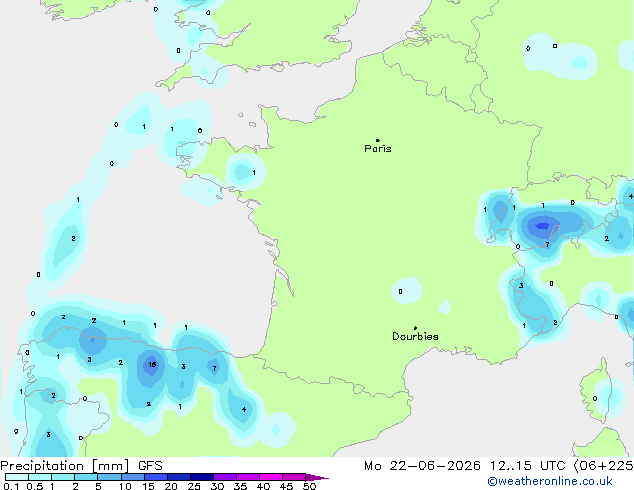Select the legend swatch between 0.5 and 1

coord(40,477)
